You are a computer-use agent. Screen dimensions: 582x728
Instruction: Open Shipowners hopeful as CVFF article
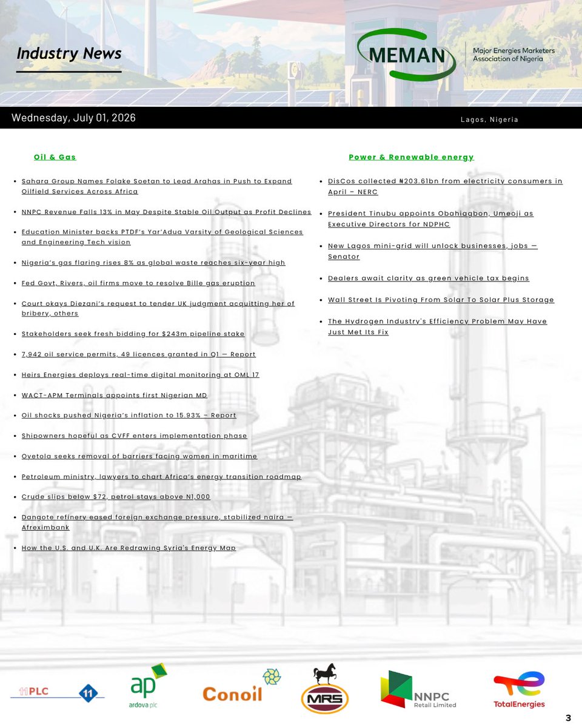[x=134, y=436]
